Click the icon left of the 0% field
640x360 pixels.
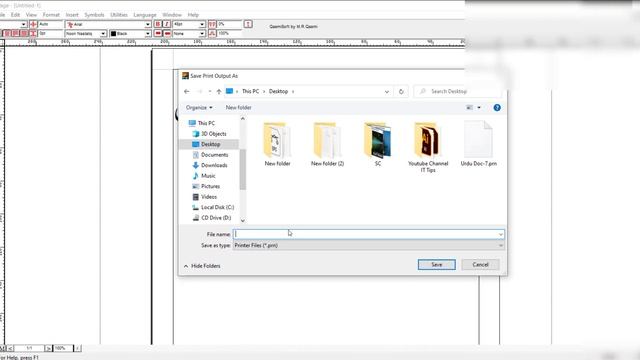coord(212,24)
